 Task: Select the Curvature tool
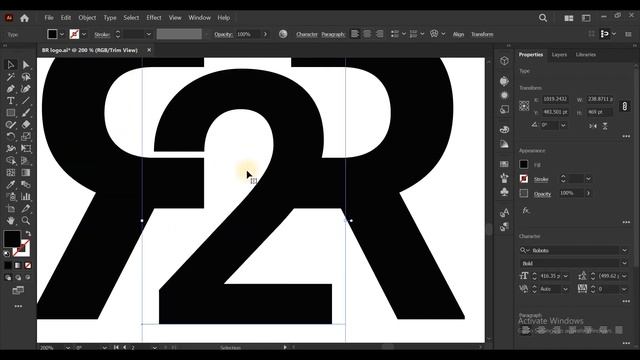[x=26, y=89]
